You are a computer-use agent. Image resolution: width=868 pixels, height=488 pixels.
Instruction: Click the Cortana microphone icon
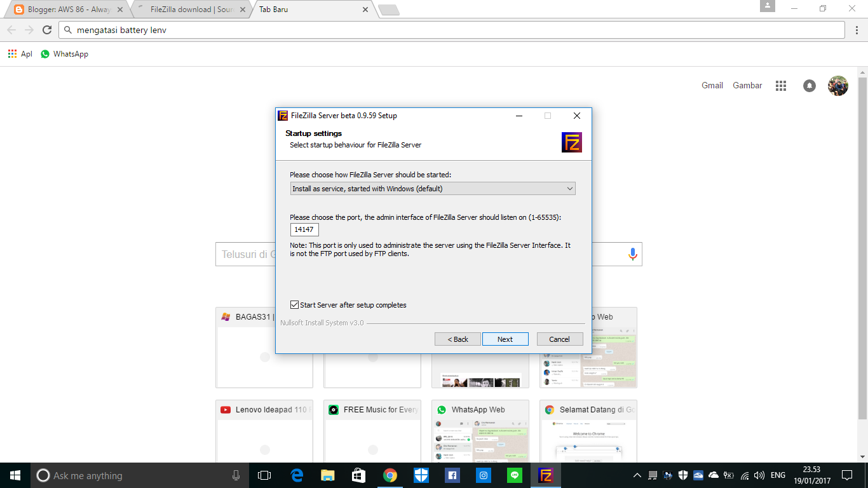236,475
